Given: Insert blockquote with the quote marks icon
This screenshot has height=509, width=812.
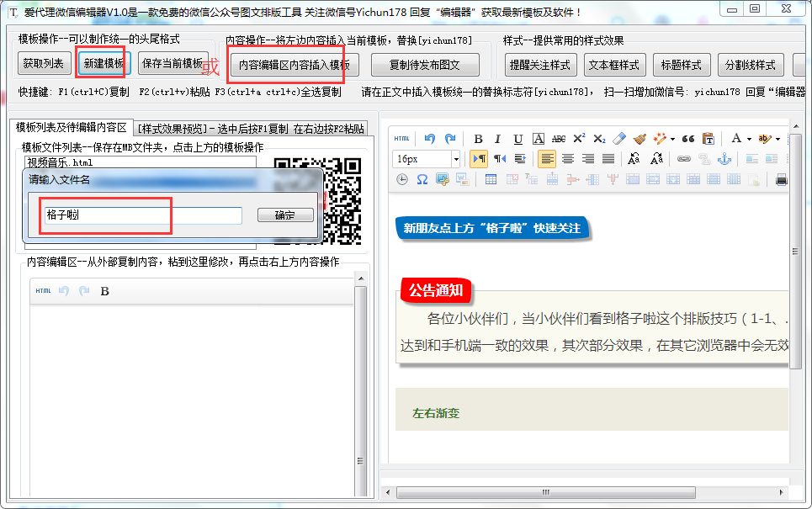Looking at the screenshot, I should coord(688,139).
